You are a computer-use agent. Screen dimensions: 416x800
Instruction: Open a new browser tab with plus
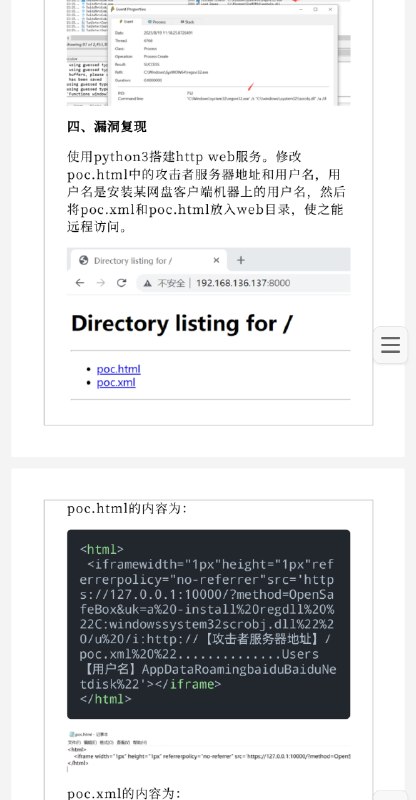[x=240, y=260]
